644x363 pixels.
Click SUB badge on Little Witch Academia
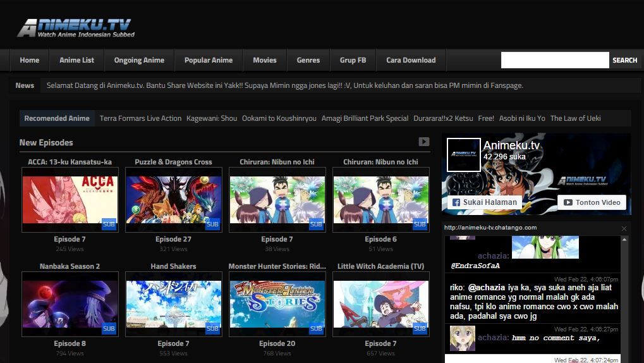tap(420, 329)
